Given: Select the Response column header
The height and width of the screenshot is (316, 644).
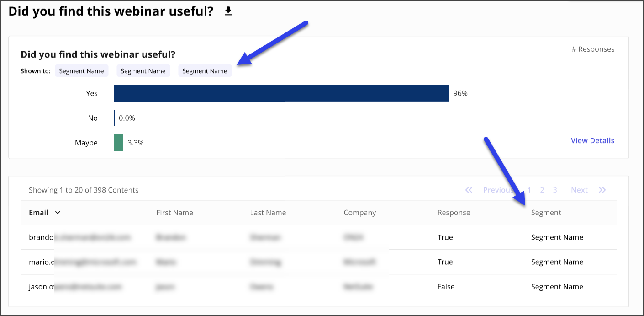Looking at the screenshot, I should coord(454,213).
